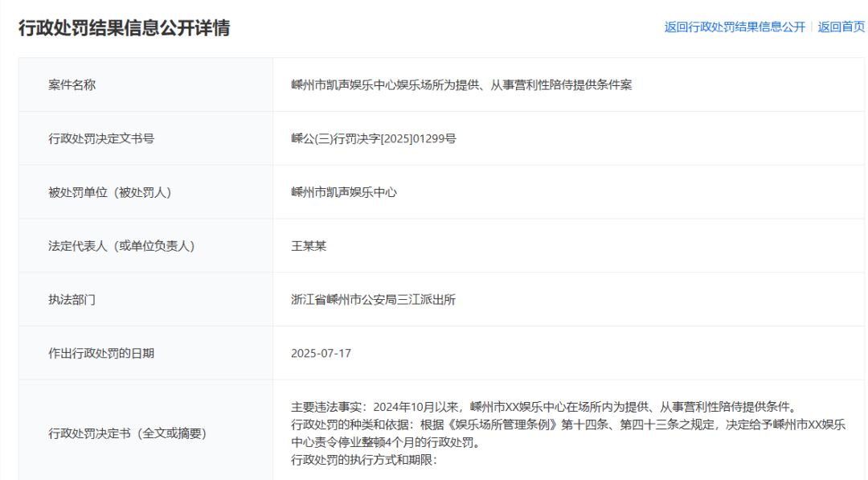Click the document number 嵊公(三)行罚决字[2025]01299号
Viewport: 868px width, 480px height.
[374, 138]
